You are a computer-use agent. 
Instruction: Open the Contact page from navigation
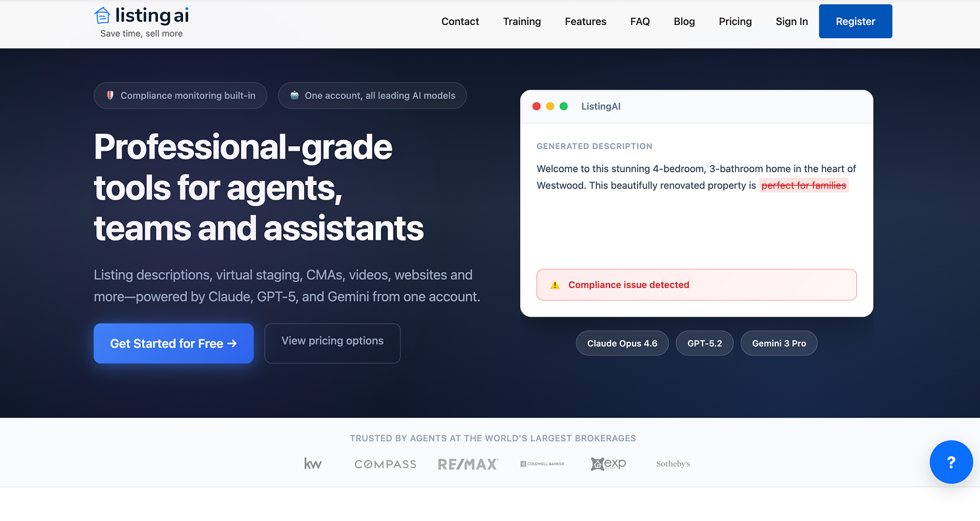(460, 21)
